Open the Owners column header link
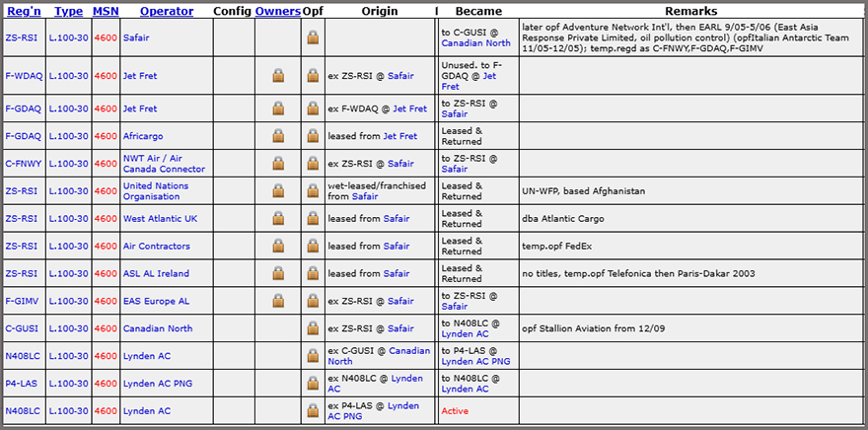The image size is (868, 430). click(278, 11)
